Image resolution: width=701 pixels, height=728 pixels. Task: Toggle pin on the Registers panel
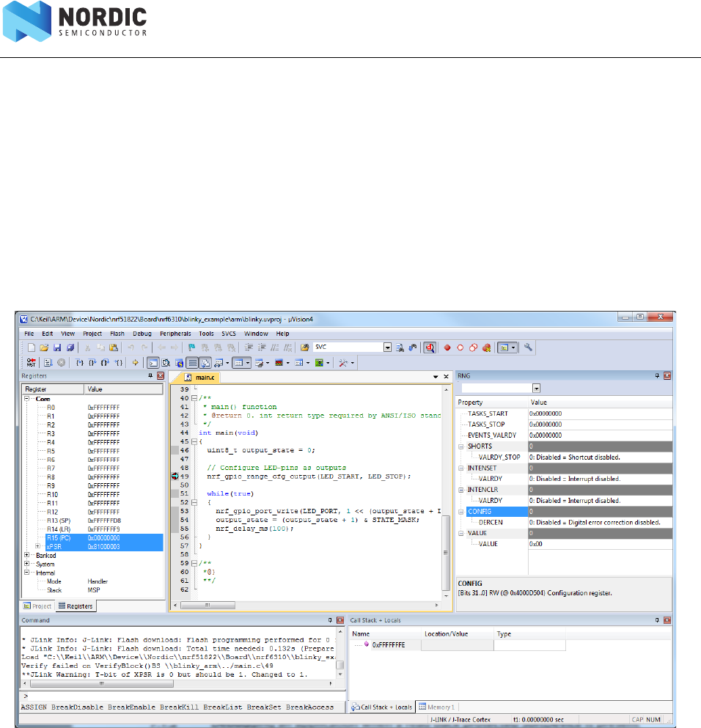click(150, 375)
